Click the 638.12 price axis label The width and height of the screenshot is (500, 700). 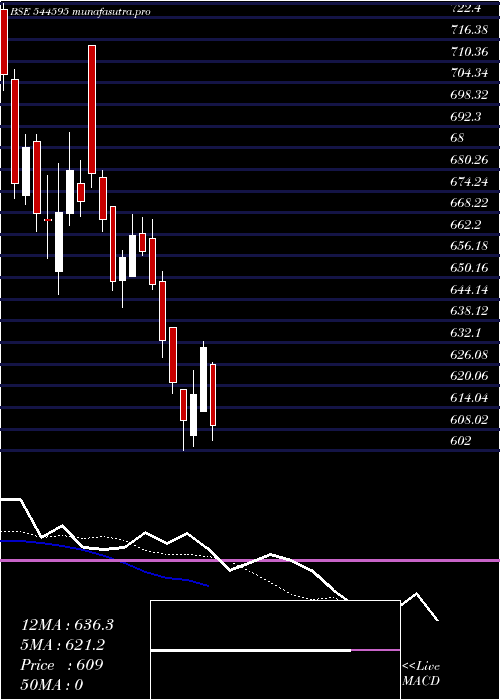tap(470, 311)
